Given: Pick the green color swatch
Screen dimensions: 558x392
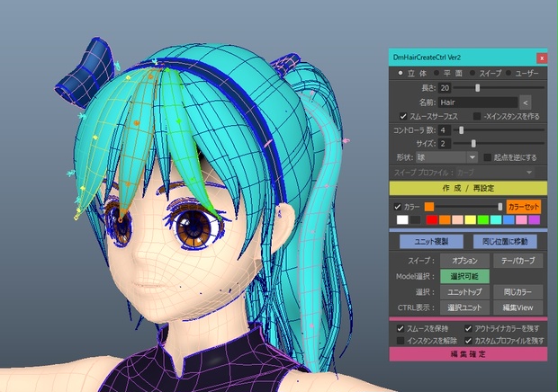Looking at the screenshot, I should [483, 220].
